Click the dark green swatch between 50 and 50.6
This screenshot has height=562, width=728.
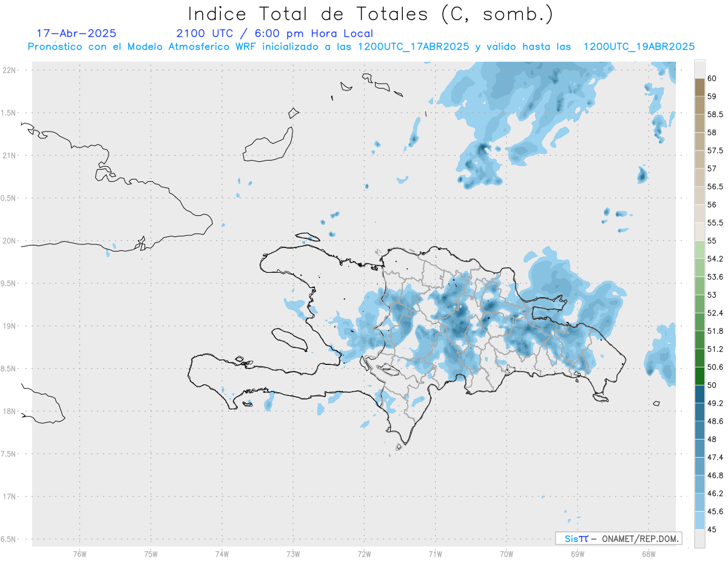click(x=699, y=376)
